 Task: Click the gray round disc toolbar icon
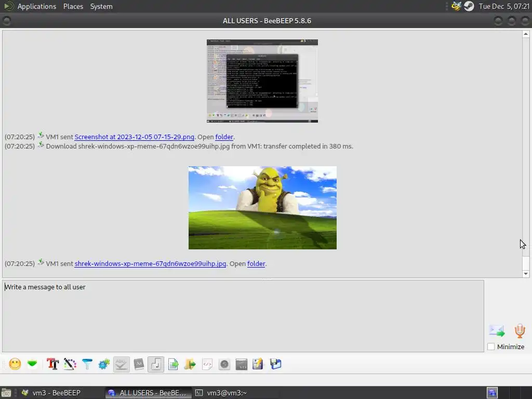click(x=224, y=364)
